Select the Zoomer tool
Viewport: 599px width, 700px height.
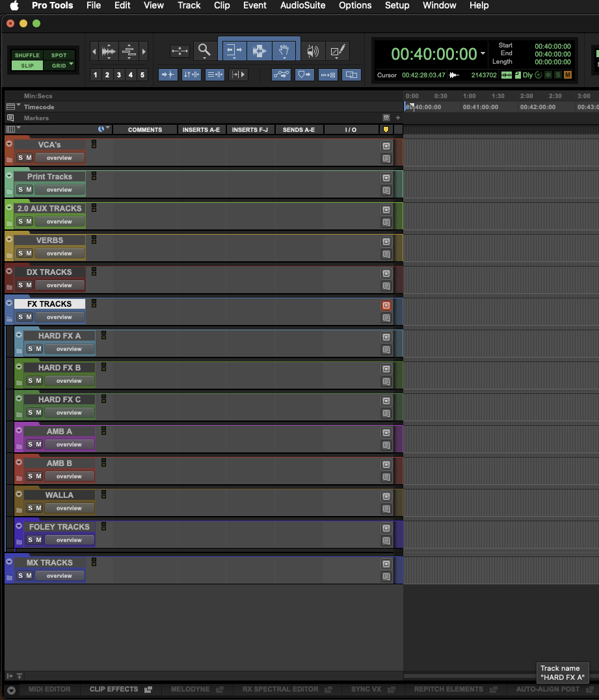click(205, 51)
